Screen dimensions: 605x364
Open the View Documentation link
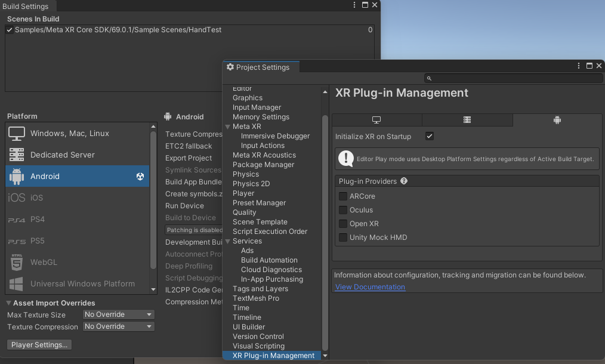[369, 286]
